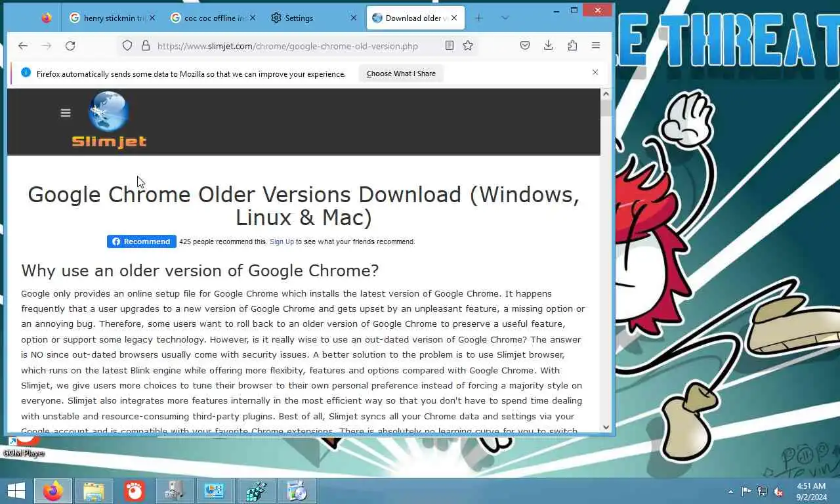Click the vertical scrollbar thumb

(x=606, y=108)
